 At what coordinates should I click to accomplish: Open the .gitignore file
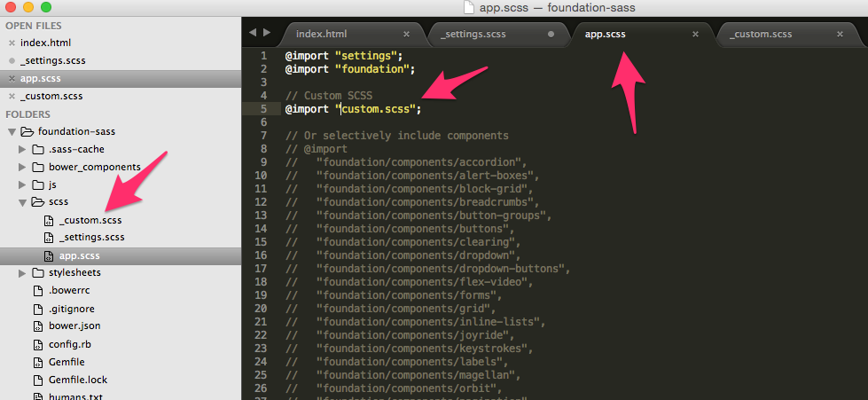tap(72, 309)
